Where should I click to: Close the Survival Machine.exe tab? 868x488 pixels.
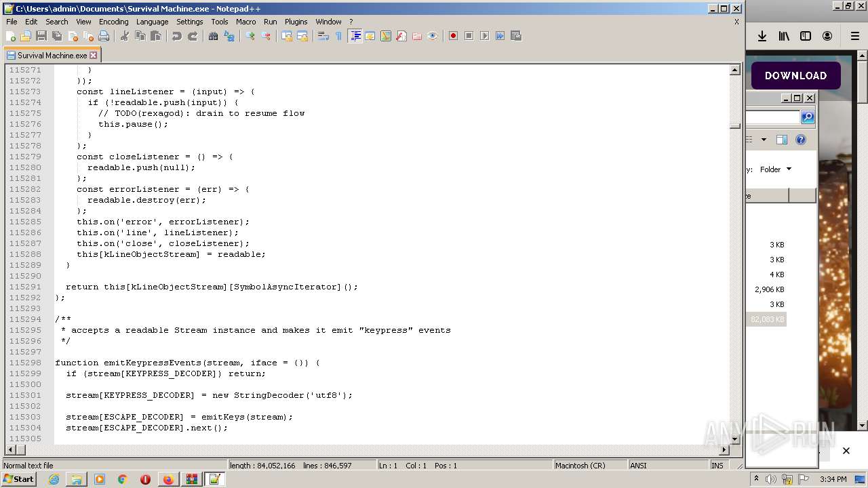pyautogui.click(x=94, y=56)
